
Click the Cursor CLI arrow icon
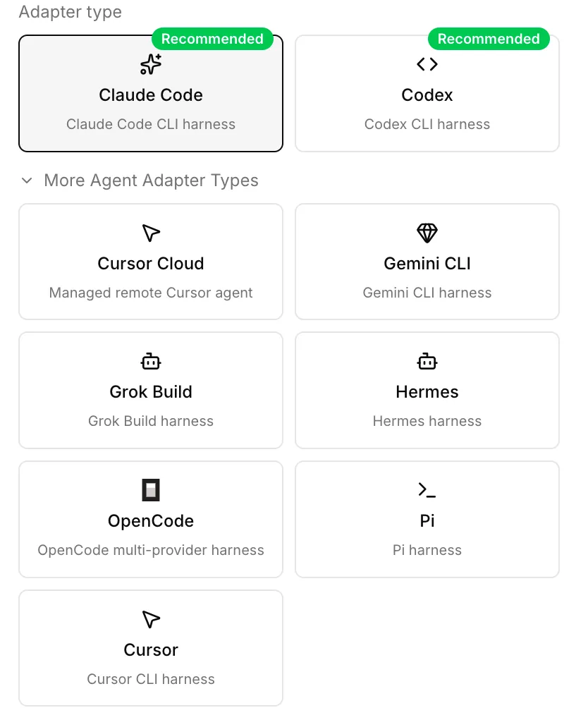[151, 619]
